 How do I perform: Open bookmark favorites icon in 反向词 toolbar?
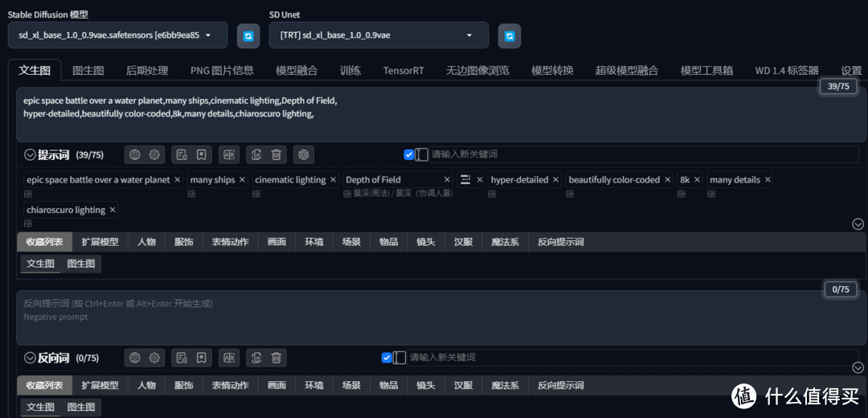tap(201, 358)
